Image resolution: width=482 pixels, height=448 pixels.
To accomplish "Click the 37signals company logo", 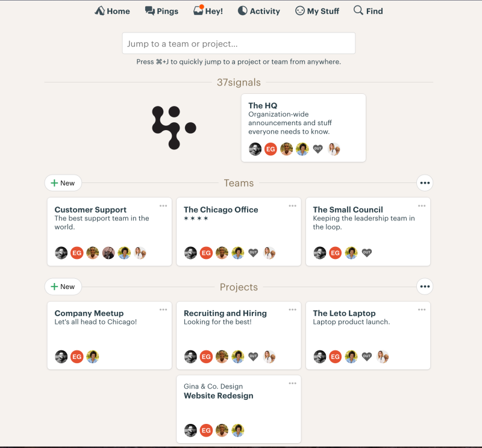I will pos(174,128).
